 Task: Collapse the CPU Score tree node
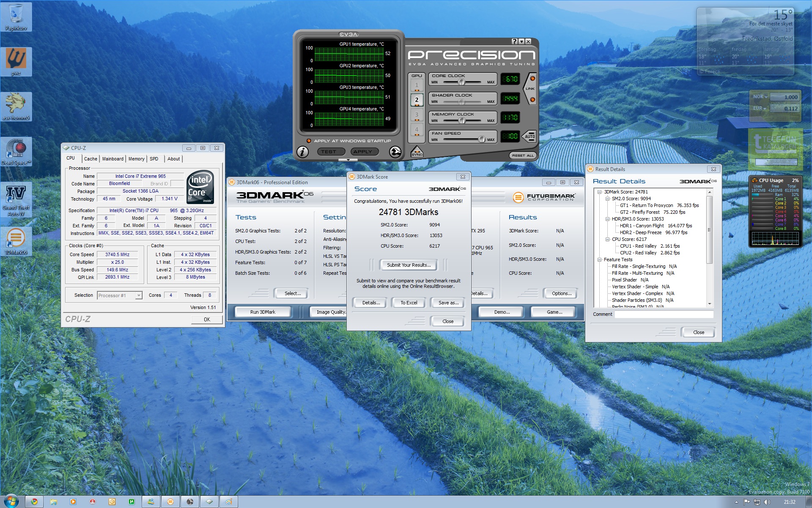(x=607, y=239)
